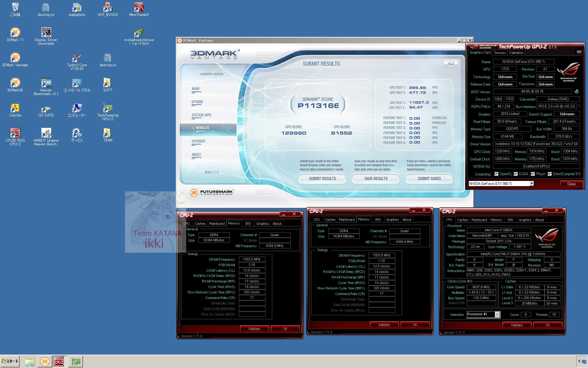Open the Processor #1 selection dropdown
The image size is (588, 368).
pyautogui.click(x=497, y=314)
